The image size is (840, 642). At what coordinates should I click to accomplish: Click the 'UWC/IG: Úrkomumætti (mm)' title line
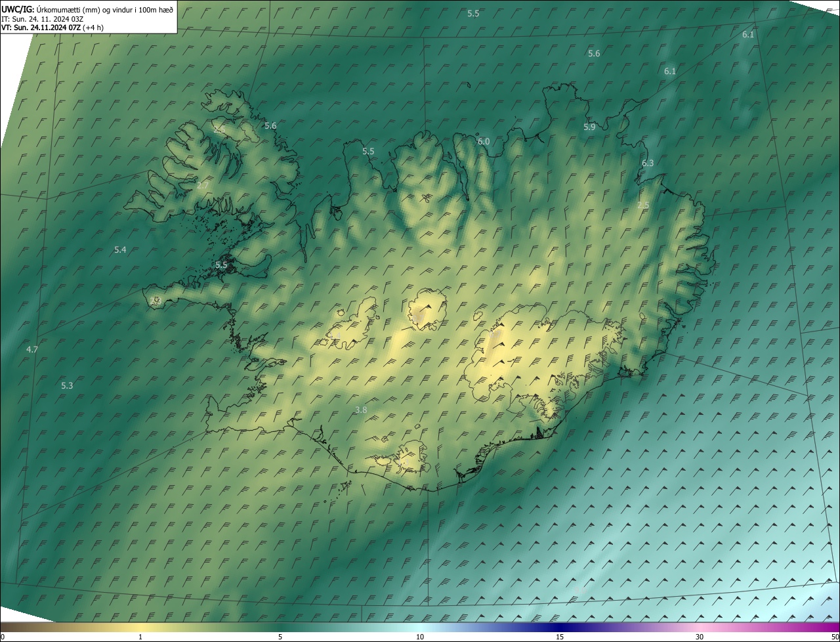pyautogui.click(x=87, y=9)
